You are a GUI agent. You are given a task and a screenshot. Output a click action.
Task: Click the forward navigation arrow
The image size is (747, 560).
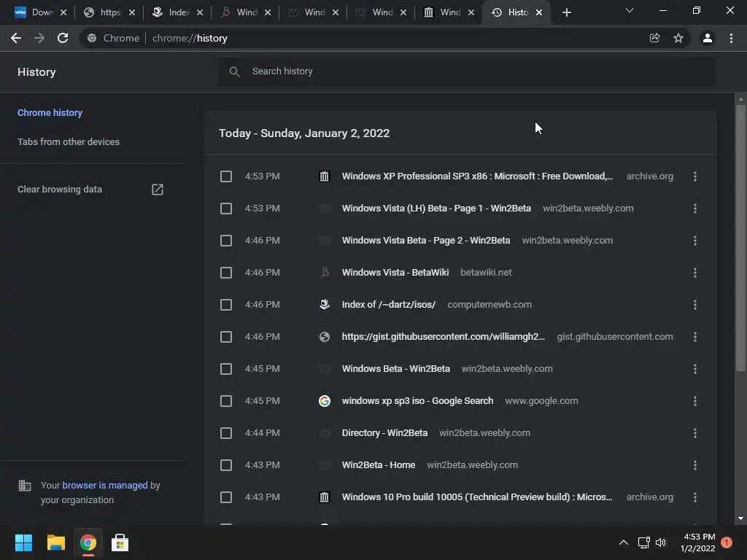click(x=39, y=38)
